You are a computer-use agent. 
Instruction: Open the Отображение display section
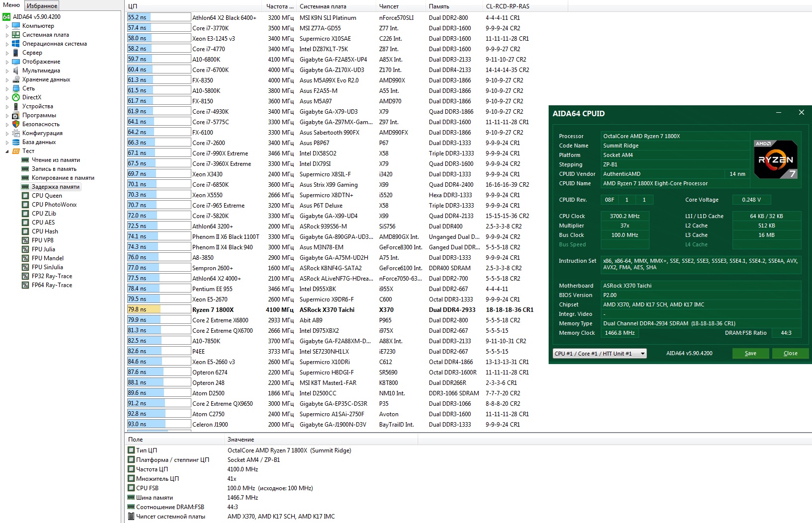41,62
